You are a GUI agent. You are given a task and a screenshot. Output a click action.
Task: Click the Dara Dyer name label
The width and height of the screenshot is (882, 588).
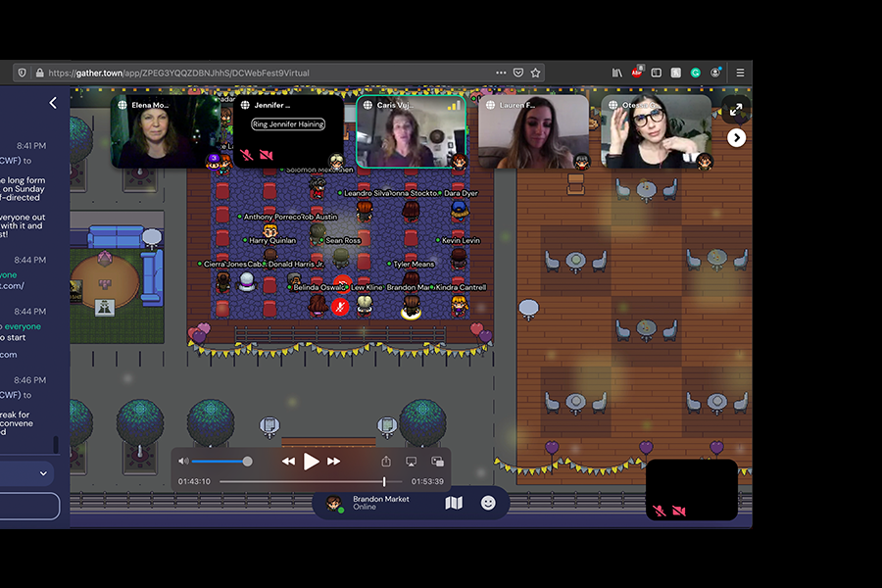461,193
